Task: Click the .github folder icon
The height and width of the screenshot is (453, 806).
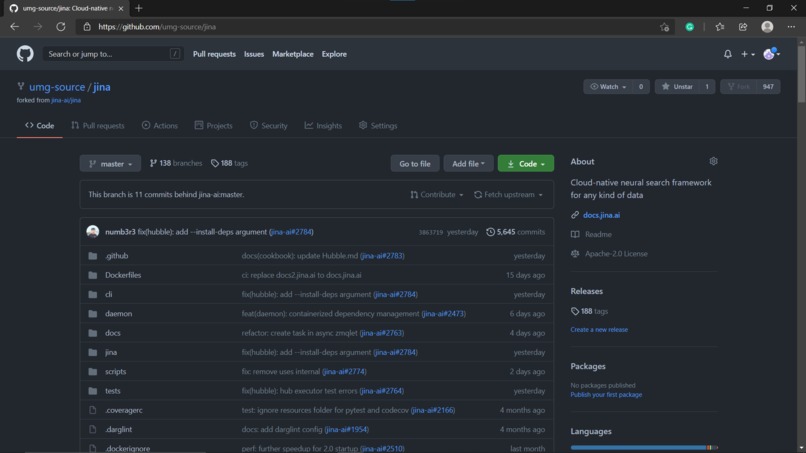Action: pyautogui.click(x=93, y=256)
